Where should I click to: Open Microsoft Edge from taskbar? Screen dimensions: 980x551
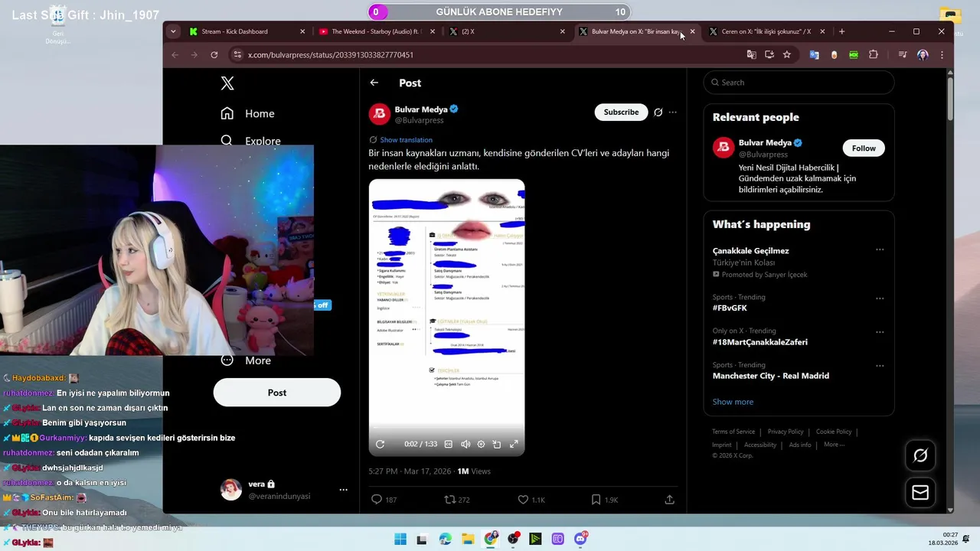point(446,539)
